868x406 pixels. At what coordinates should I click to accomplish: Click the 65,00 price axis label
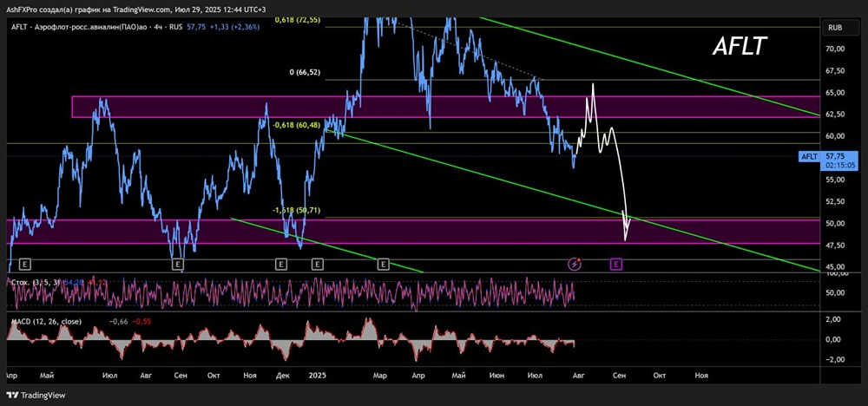835,92
